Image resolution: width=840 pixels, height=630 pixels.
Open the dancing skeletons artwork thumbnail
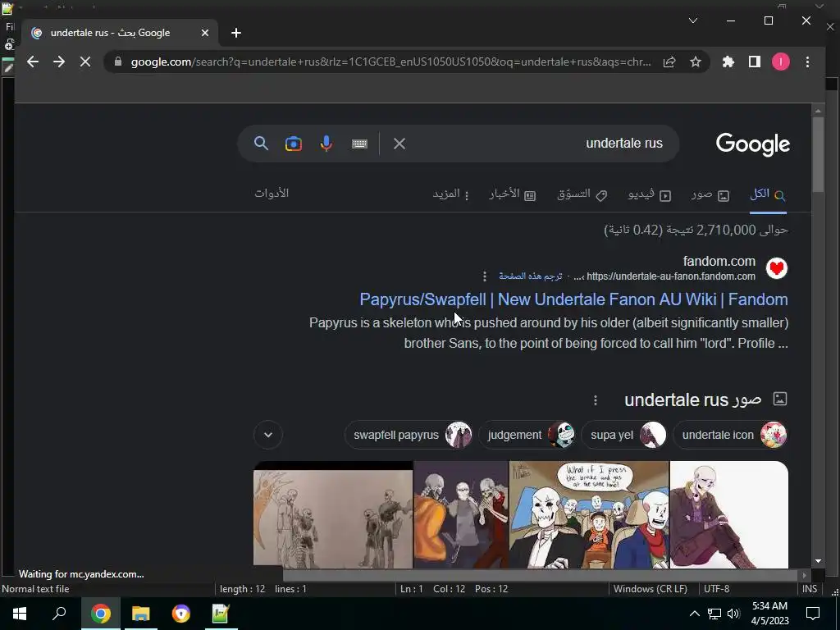pos(461,514)
